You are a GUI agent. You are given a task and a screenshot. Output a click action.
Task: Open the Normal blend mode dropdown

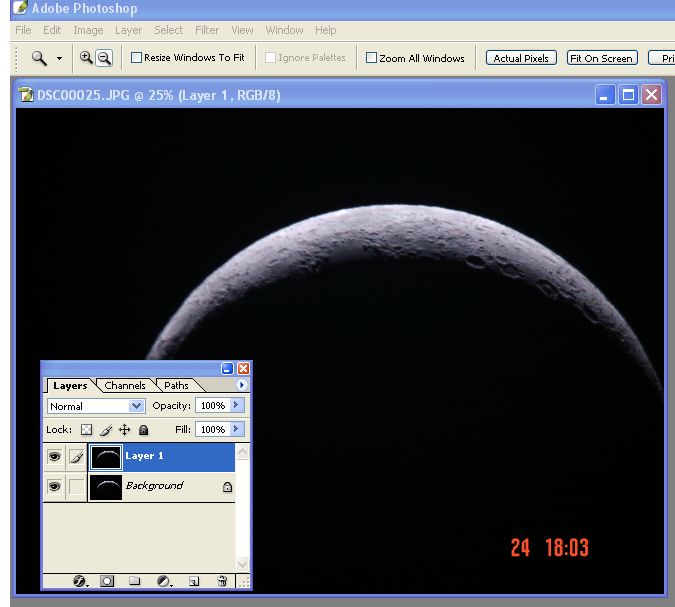coord(96,406)
